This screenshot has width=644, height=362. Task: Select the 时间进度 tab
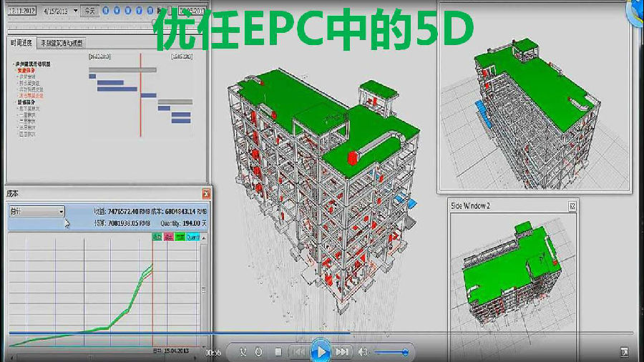21,43
